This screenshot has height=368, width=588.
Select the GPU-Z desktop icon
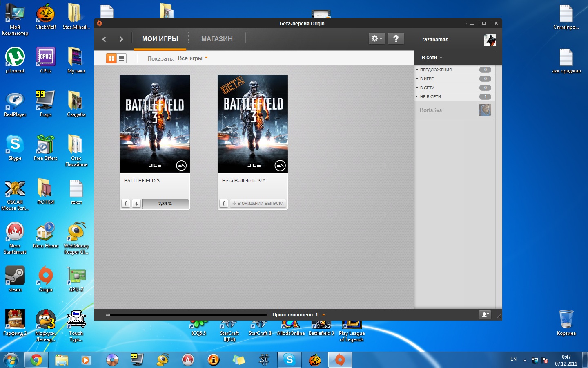pyautogui.click(x=76, y=279)
